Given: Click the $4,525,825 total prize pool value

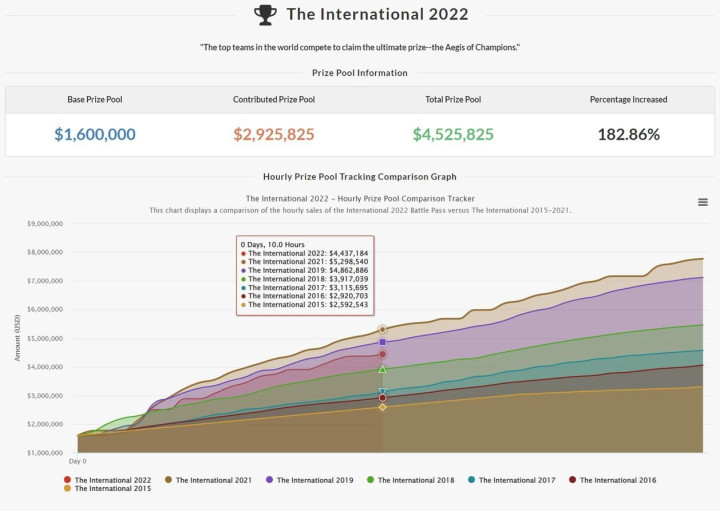Looking at the screenshot, I should [453, 135].
